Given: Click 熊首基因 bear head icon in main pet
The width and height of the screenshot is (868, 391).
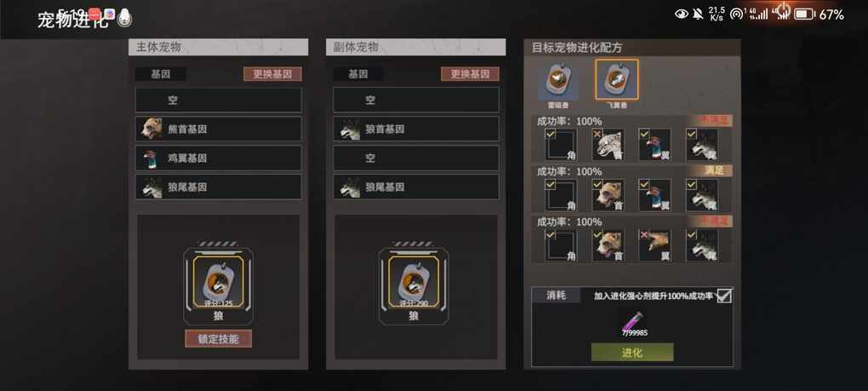Looking at the screenshot, I should coord(151,129).
